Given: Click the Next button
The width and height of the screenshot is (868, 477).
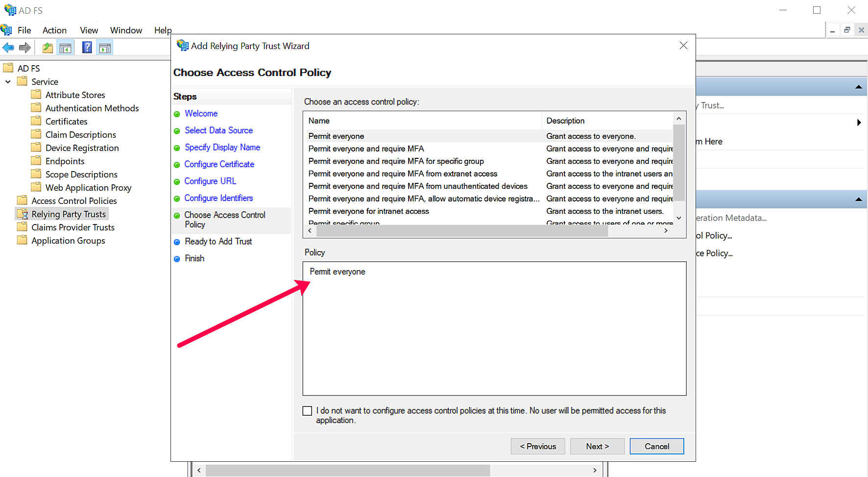Looking at the screenshot, I should click(x=597, y=446).
